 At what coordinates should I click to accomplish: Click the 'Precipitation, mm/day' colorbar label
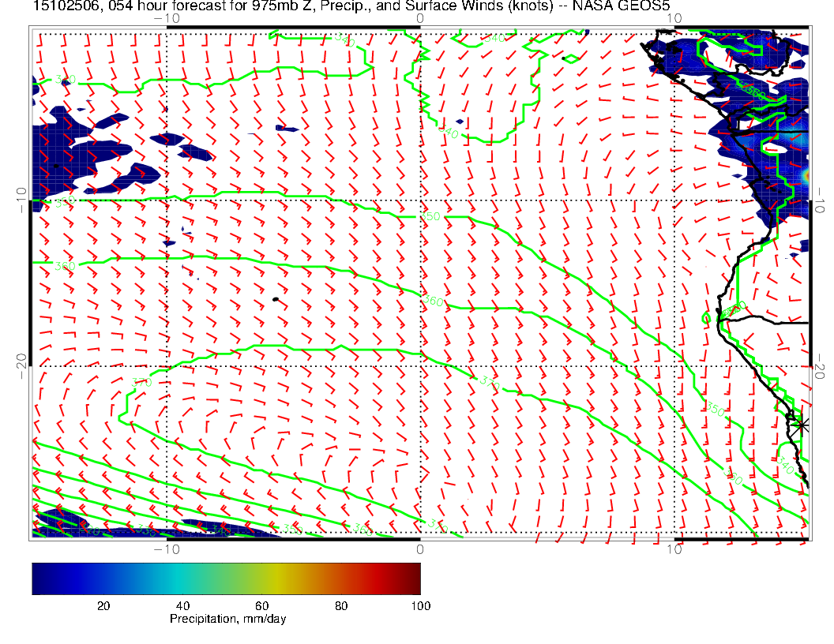tap(227, 620)
